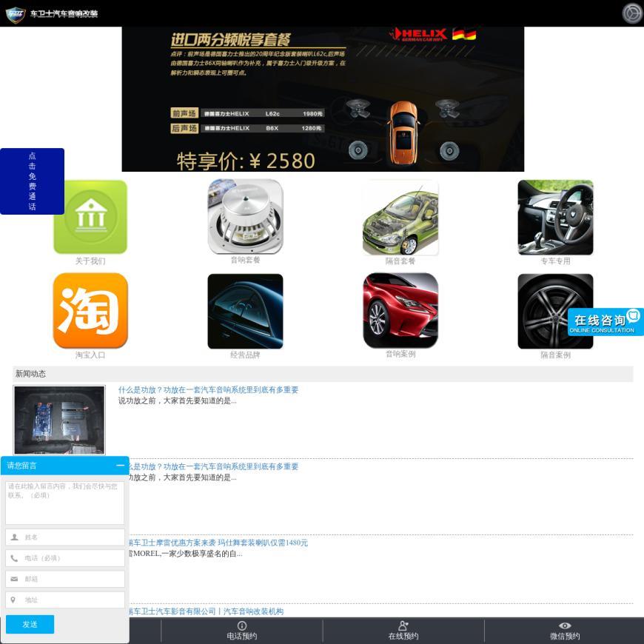Click the 淘宝入口 label text
The width and height of the screenshot is (644, 644).
point(90,355)
